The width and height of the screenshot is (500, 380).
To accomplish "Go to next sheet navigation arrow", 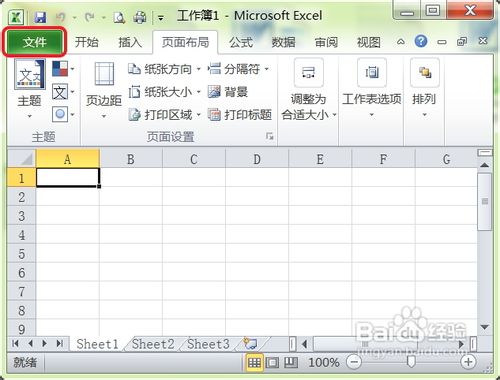I will [x=44, y=343].
